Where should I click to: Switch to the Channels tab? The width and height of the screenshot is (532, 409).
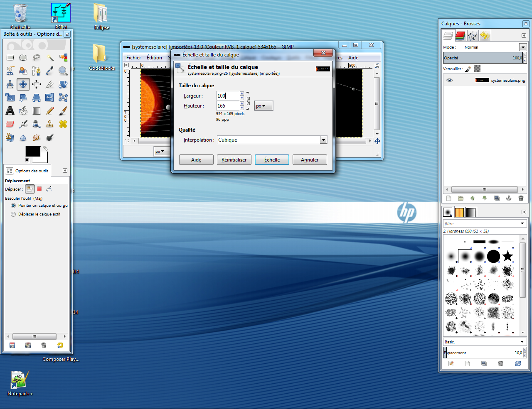click(x=460, y=36)
